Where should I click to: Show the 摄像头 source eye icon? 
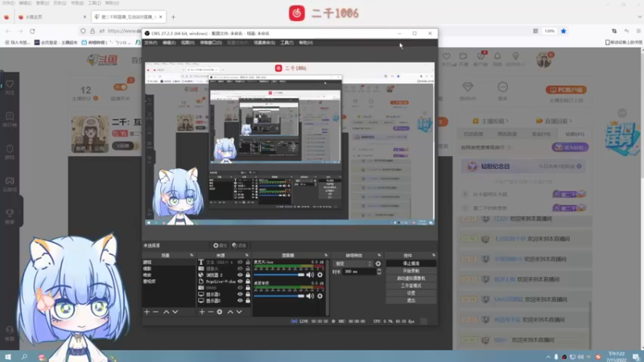(x=240, y=269)
